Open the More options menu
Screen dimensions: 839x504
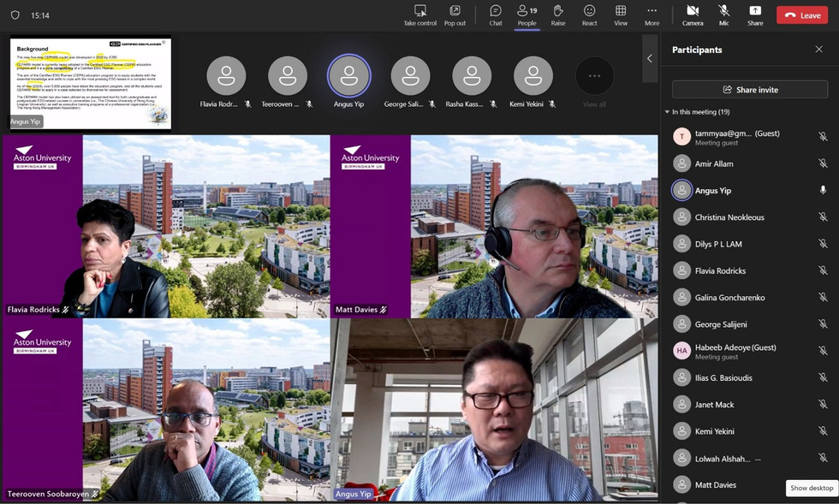click(x=652, y=15)
